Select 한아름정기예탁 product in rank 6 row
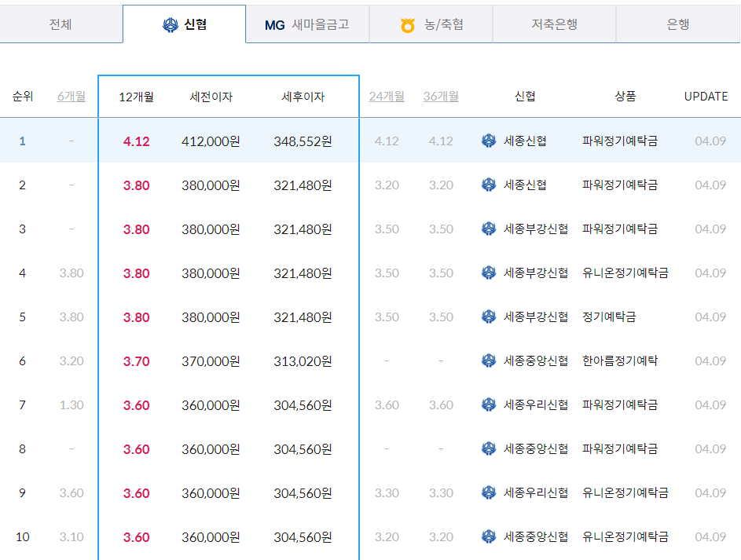Image resolution: width=741 pixels, height=560 pixels. [620, 361]
